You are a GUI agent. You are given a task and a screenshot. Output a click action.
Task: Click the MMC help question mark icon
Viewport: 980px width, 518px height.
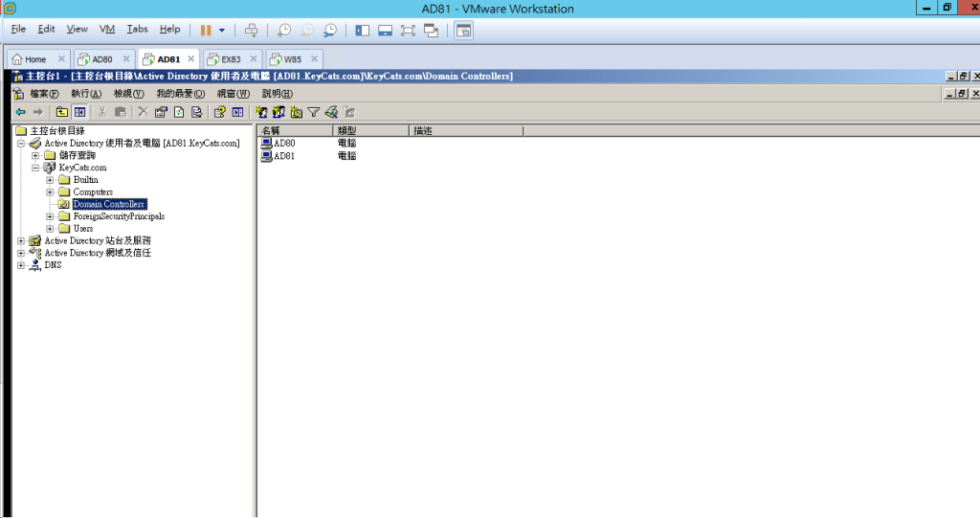(219, 112)
